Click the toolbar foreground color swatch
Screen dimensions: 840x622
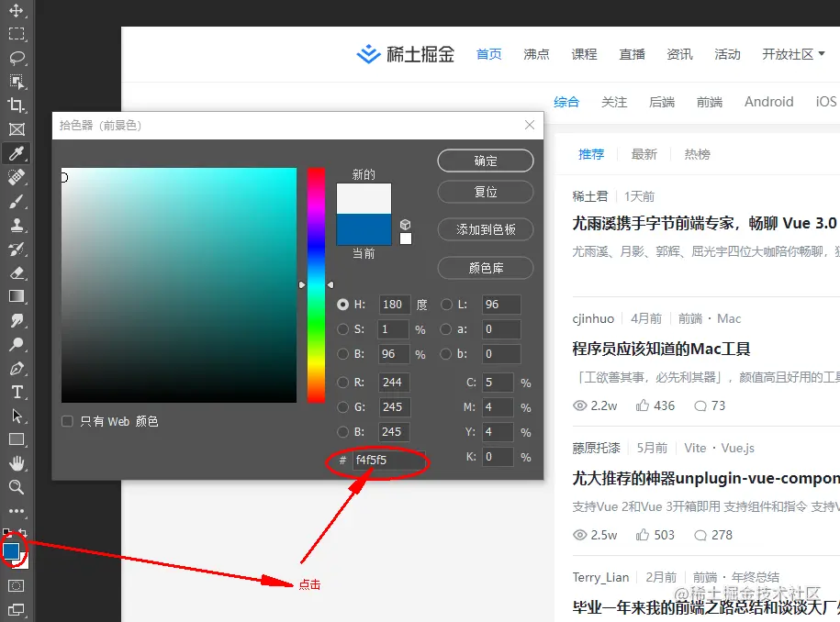point(11,550)
